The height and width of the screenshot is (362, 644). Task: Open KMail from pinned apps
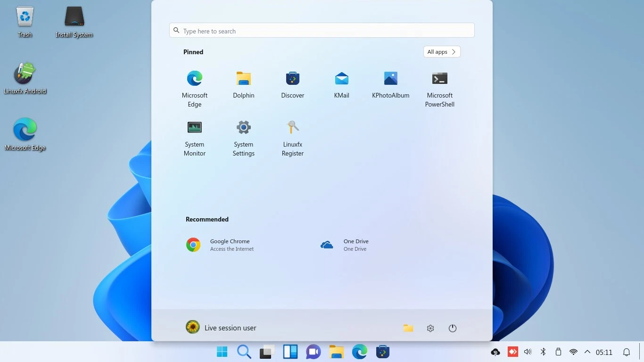342,85
